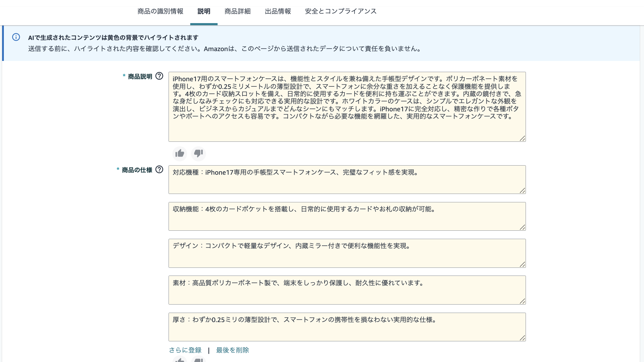
Task: Open help icon next to 商品の仕様
Action: (159, 169)
